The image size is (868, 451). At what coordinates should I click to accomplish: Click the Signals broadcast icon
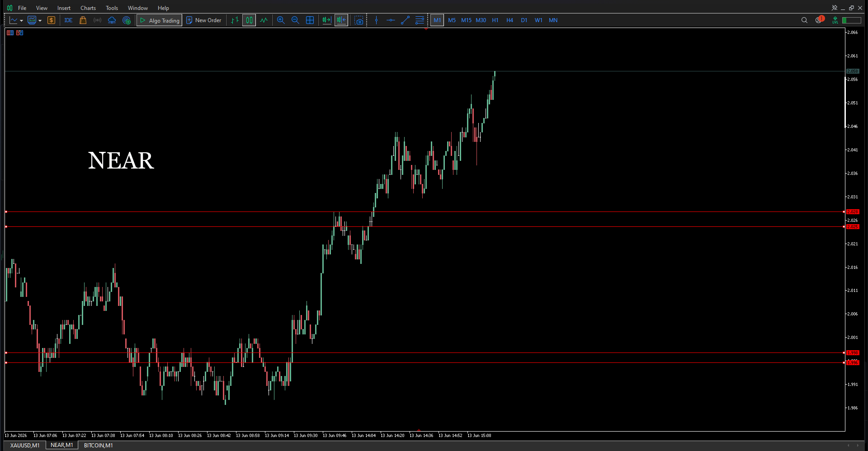pos(97,20)
